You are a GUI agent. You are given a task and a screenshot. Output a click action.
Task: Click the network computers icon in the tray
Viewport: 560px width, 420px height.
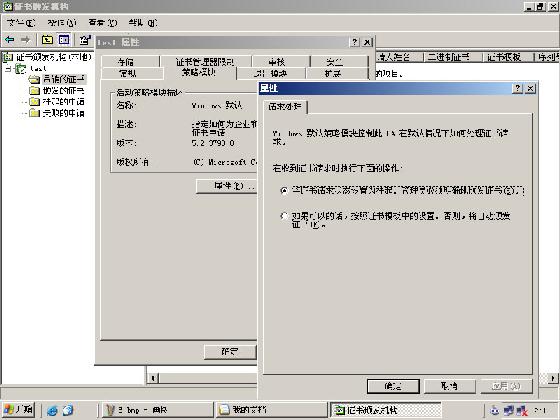pos(509,410)
